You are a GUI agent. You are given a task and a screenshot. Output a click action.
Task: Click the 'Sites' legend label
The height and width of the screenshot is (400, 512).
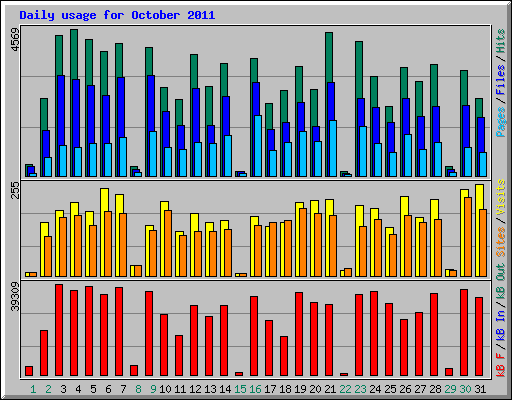pos(501,242)
